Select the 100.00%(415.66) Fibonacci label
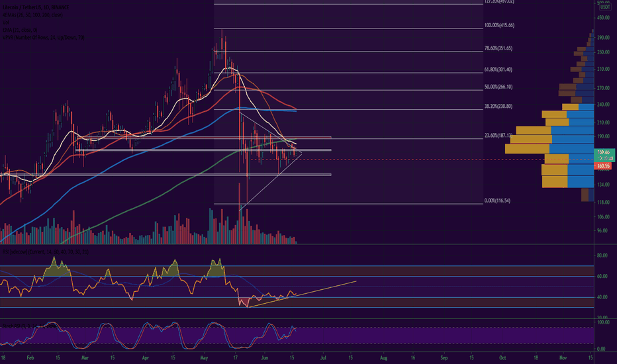617x364 pixels. pos(499,25)
